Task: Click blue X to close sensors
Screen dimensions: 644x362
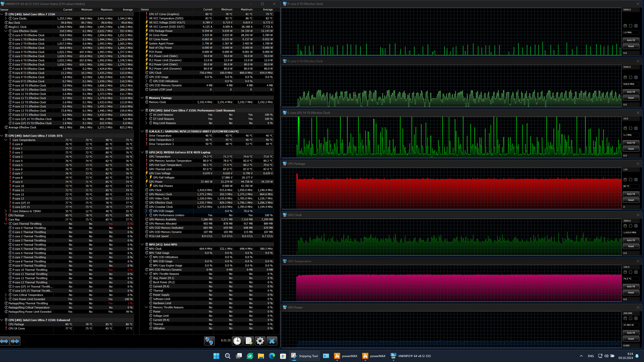Action: point(272,341)
